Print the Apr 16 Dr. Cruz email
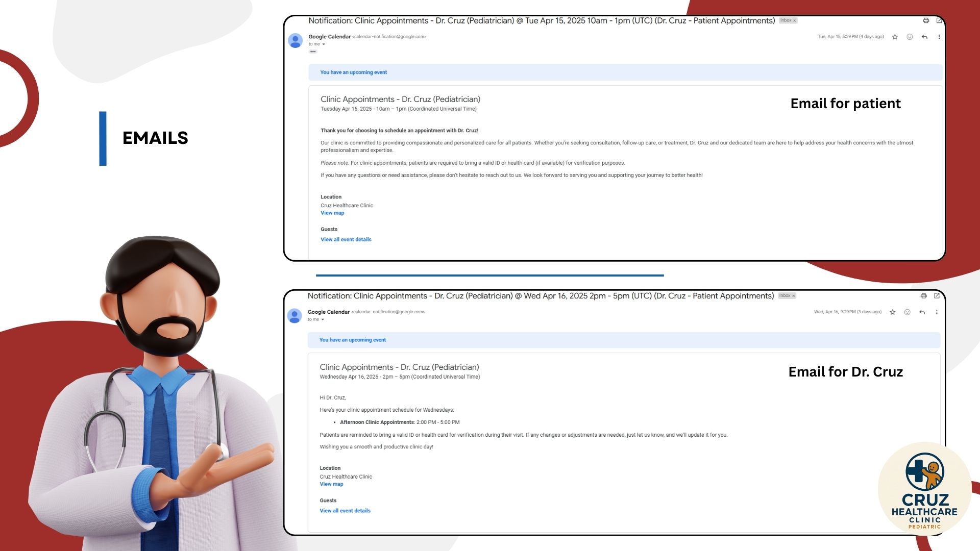The height and width of the screenshot is (551, 980). [923, 296]
